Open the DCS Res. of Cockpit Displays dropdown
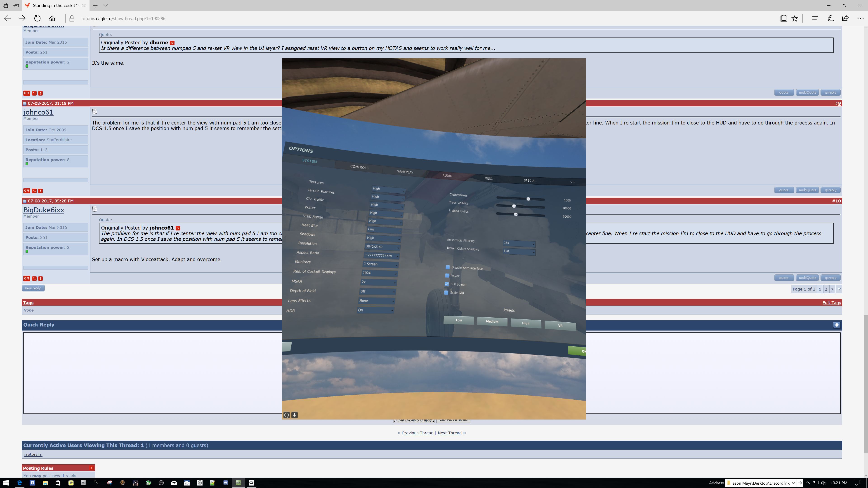This screenshot has height=488, width=868. pyautogui.click(x=379, y=273)
